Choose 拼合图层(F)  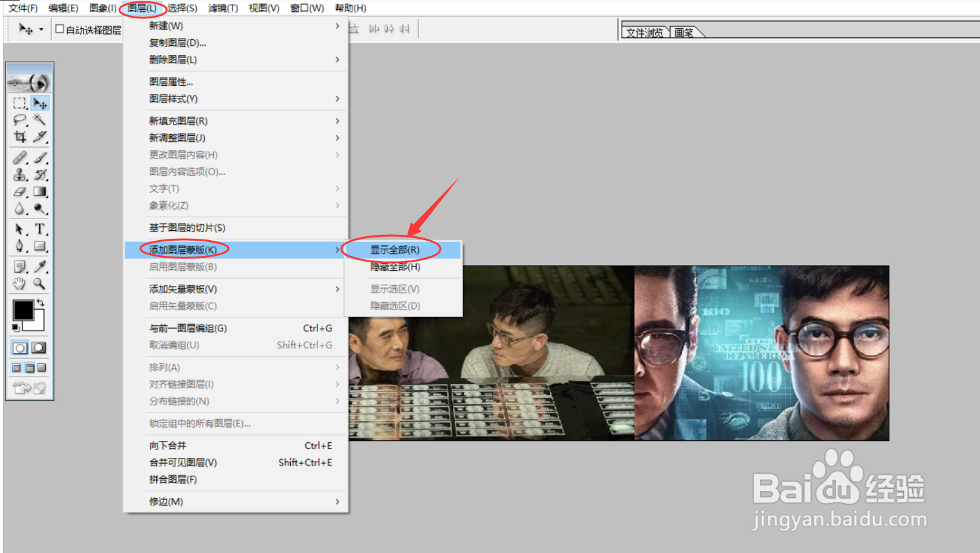(x=236, y=480)
